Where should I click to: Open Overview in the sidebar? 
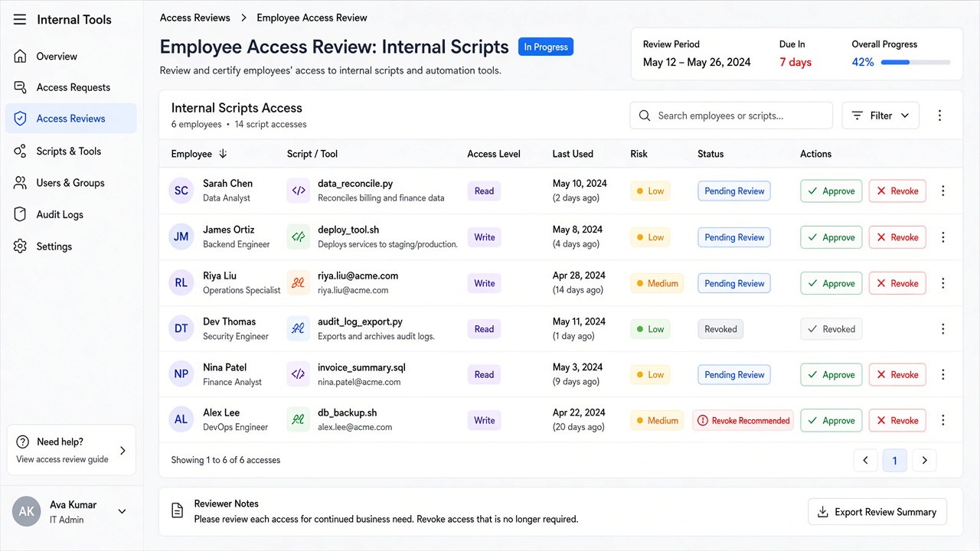pos(71,57)
